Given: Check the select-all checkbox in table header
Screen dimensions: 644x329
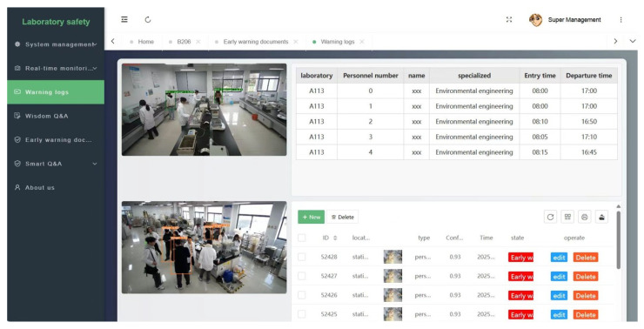Looking at the screenshot, I should [x=302, y=238].
